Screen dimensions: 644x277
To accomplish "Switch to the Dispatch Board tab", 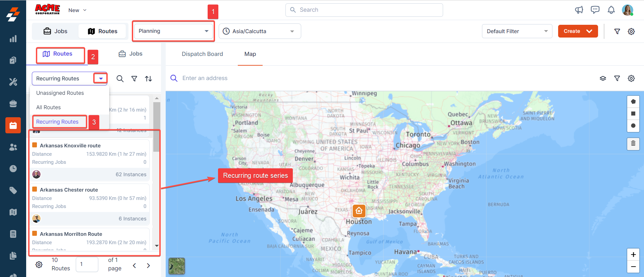I will click(202, 54).
